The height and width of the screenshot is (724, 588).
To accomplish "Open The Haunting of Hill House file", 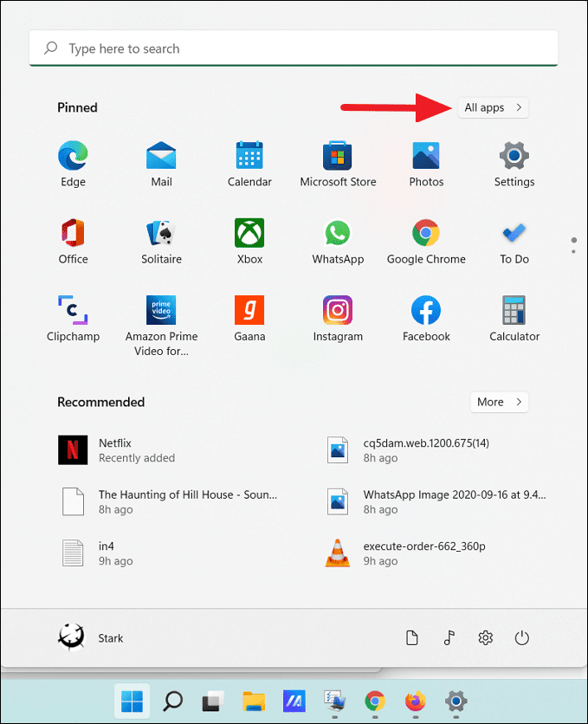I will pos(169,502).
